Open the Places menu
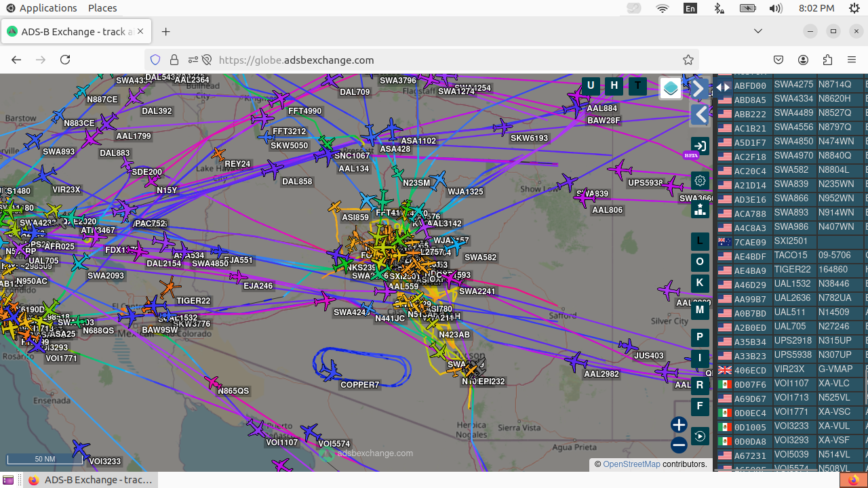The image size is (868, 488). [102, 8]
